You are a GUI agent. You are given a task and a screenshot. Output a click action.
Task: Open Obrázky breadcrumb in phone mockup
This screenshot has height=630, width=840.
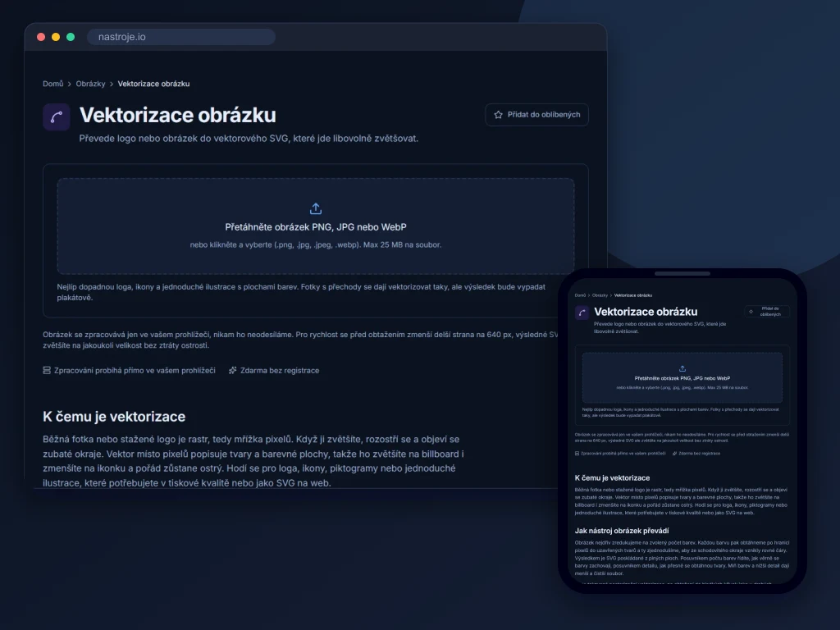click(x=600, y=295)
